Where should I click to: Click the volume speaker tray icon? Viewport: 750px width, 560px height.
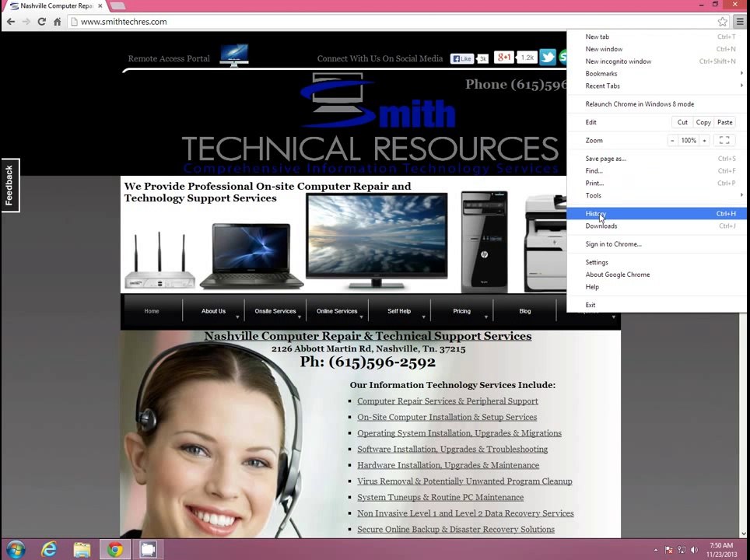tap(694, 550)
